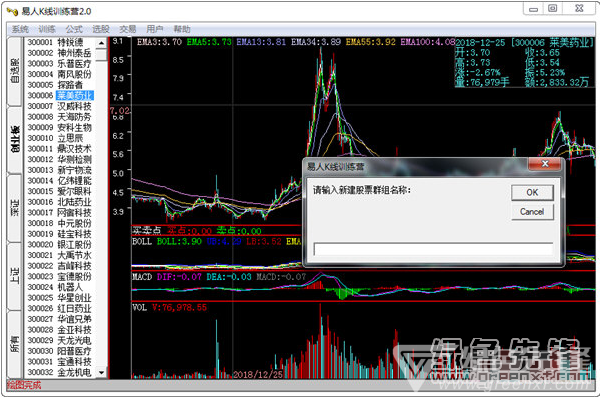Open the 交易 menu
Image resolution: width=600 pixels, height=398 pixels.
pyautogui.click(x=127, y=29)
